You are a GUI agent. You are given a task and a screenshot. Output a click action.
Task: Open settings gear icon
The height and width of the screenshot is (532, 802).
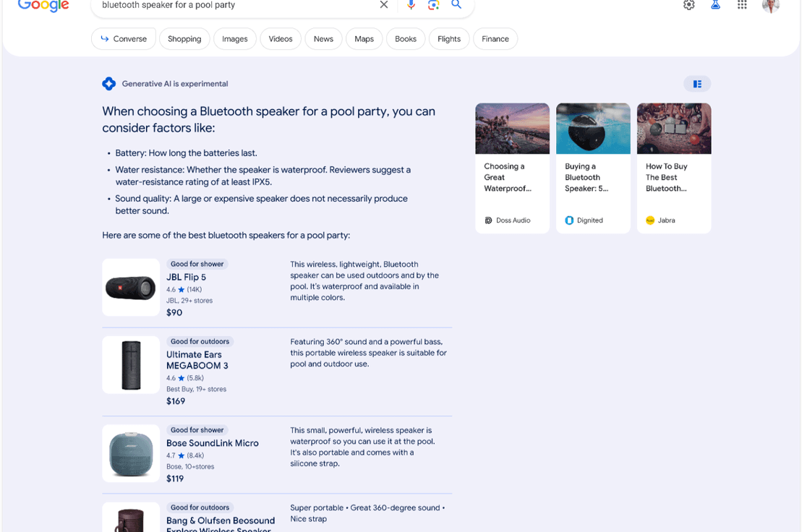[x=689, y=5]
